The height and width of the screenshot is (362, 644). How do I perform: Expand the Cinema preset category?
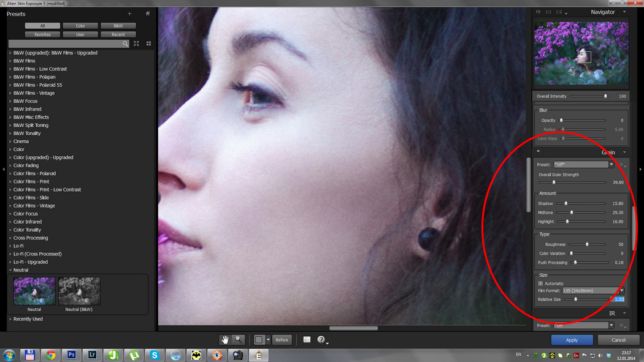coord(10,141)
